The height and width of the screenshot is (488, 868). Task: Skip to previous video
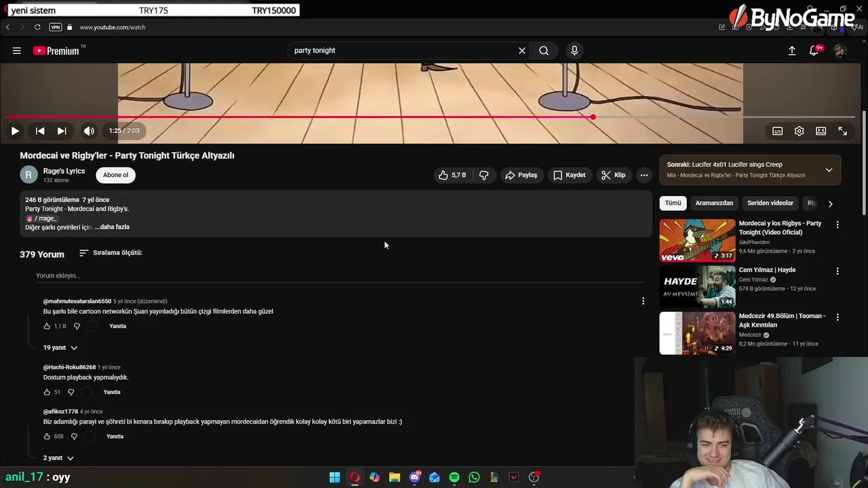pyautogui.click(x=40, y=131)
